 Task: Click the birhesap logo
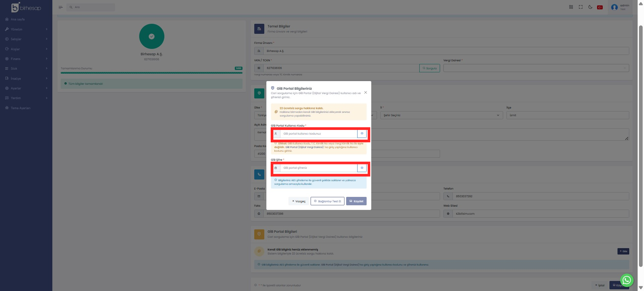26,7
